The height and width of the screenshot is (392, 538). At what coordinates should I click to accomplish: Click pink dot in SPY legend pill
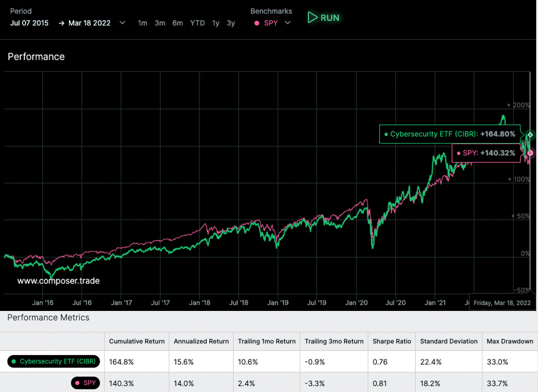coord(77,383)
